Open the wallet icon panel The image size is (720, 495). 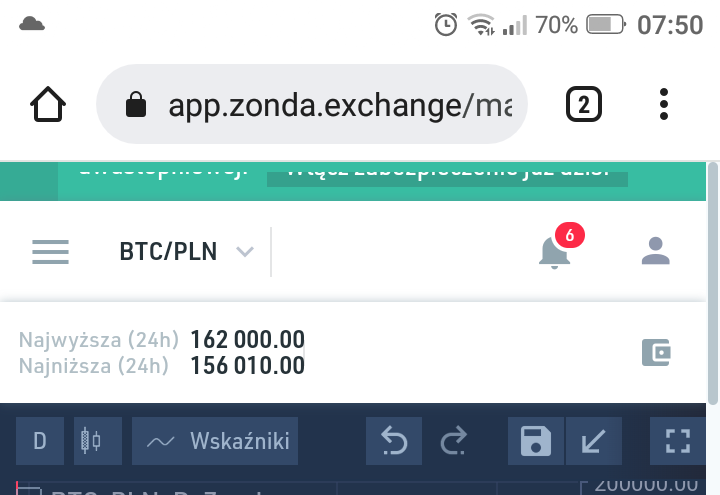[656, 352]
